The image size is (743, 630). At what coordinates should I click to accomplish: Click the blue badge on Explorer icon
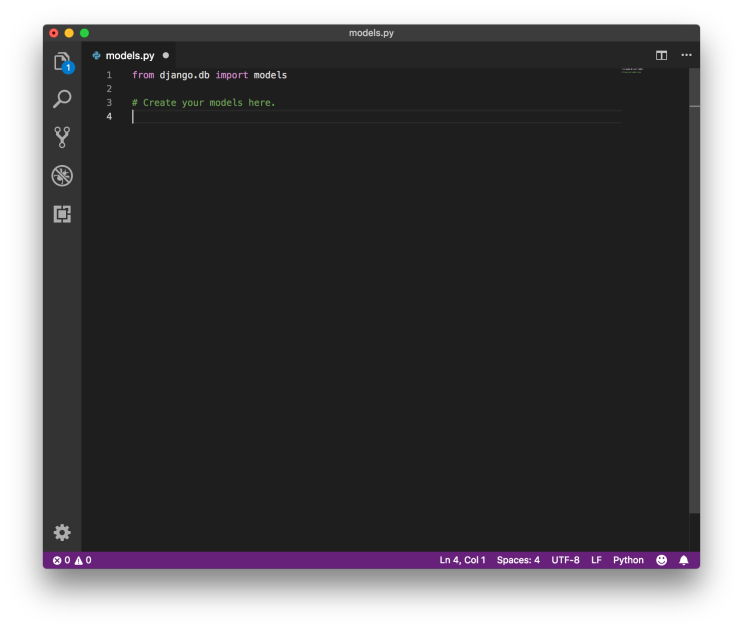coord(68,68)
